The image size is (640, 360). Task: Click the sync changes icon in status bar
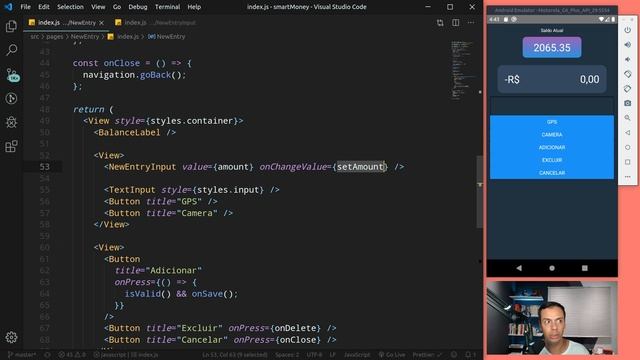(x=47, y=355)
